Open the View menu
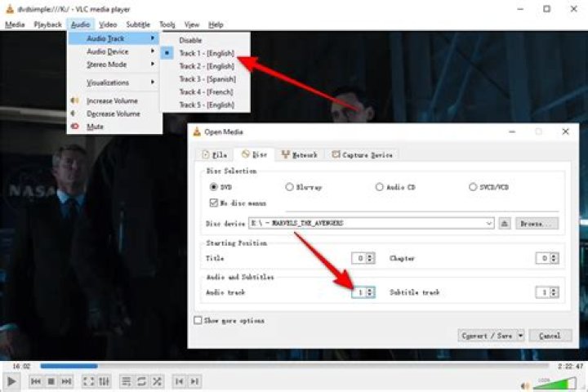The width and height of the screenshot is (588, 392). coord(192,24)
